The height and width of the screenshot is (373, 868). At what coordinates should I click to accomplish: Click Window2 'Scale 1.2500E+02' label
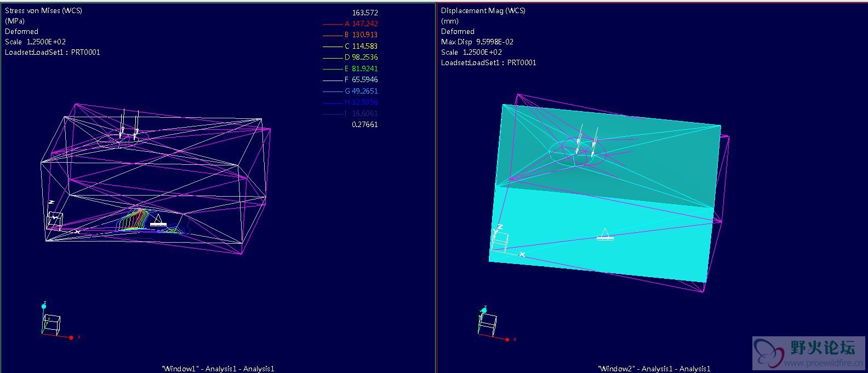click(x=471, y=52)
